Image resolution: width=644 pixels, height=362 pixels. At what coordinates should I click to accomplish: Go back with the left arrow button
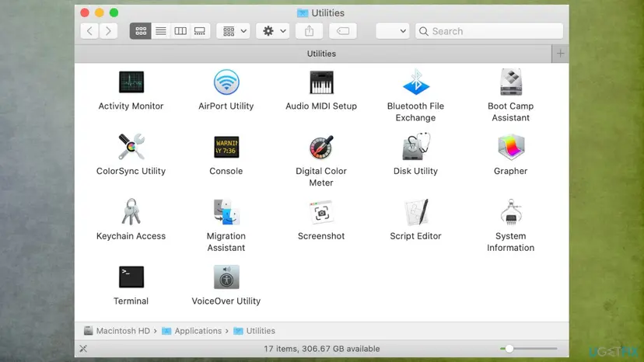89,31
